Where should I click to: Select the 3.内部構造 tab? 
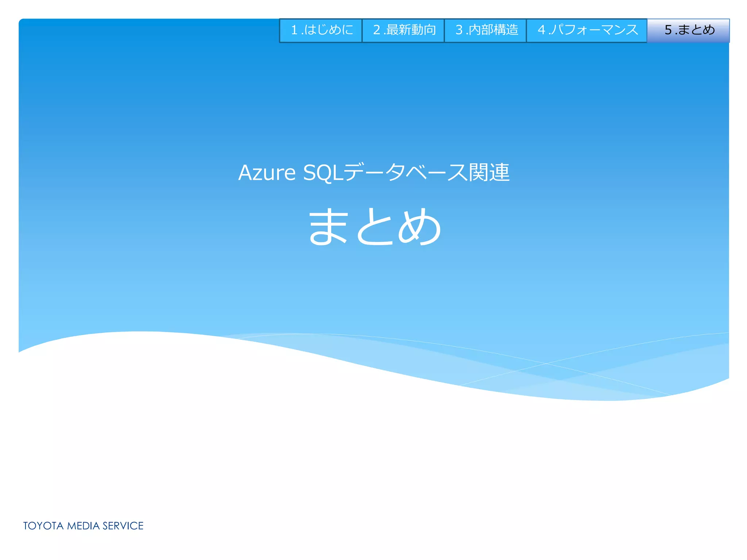tap(485, 31)
